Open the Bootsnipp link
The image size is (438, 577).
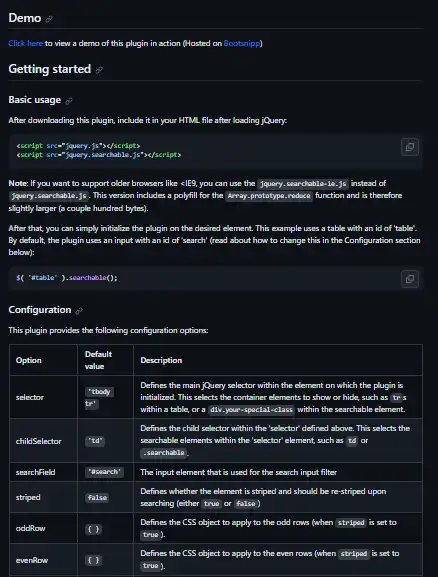pos(242,43)
